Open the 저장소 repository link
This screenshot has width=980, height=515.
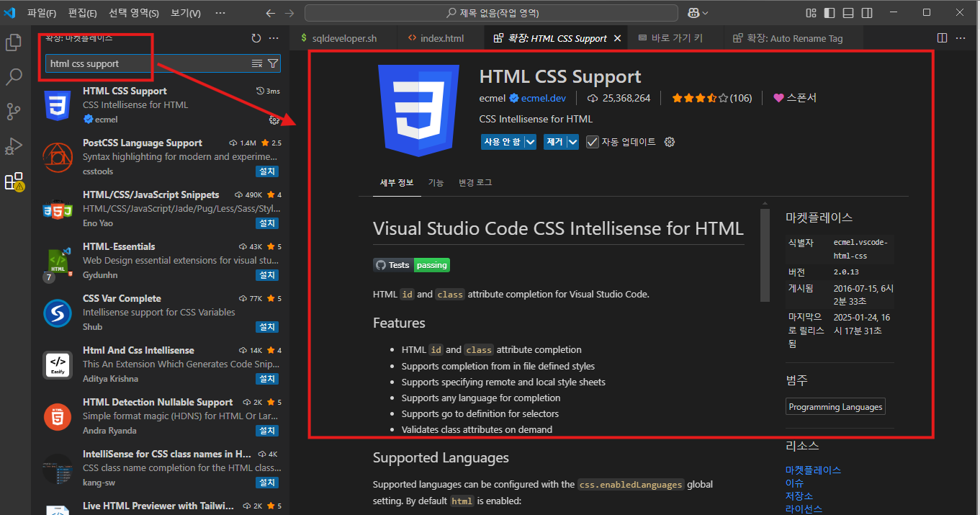799,496
